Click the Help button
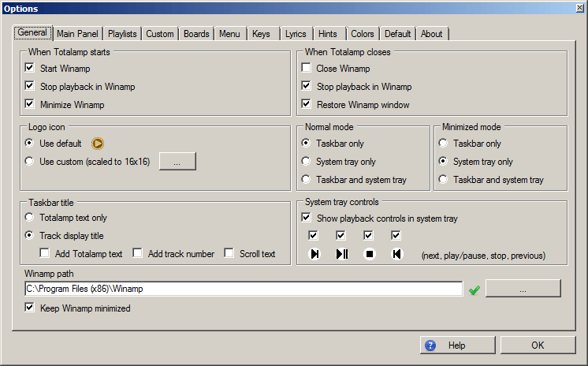588x366 pixels. [x=457, y=345]
